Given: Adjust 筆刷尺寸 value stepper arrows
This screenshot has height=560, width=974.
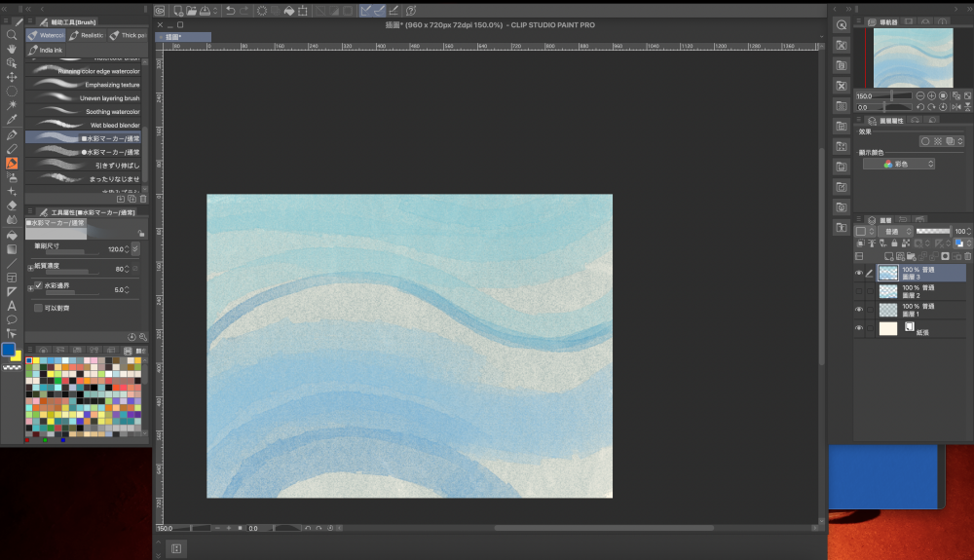Looking at the screenshot, I should point(127,249).
